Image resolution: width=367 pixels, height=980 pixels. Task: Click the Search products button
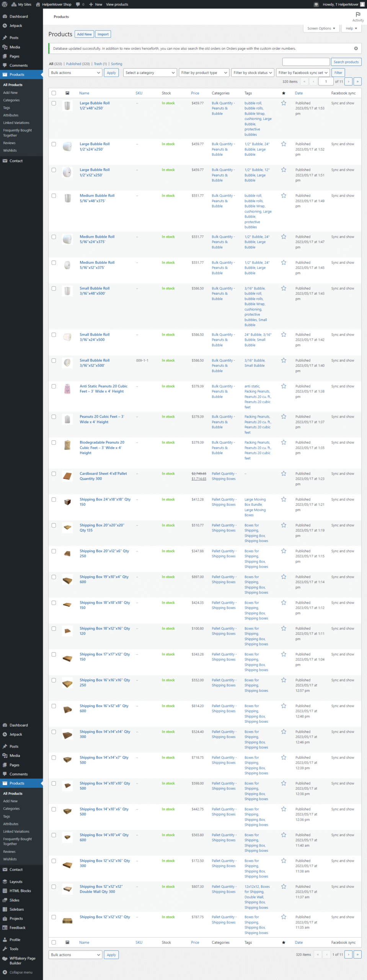click(346, 62)
